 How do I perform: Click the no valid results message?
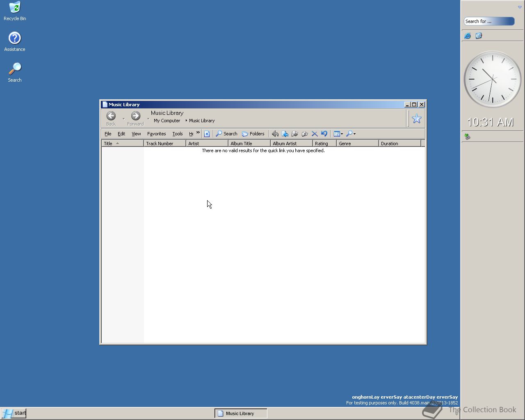(263, 151)
